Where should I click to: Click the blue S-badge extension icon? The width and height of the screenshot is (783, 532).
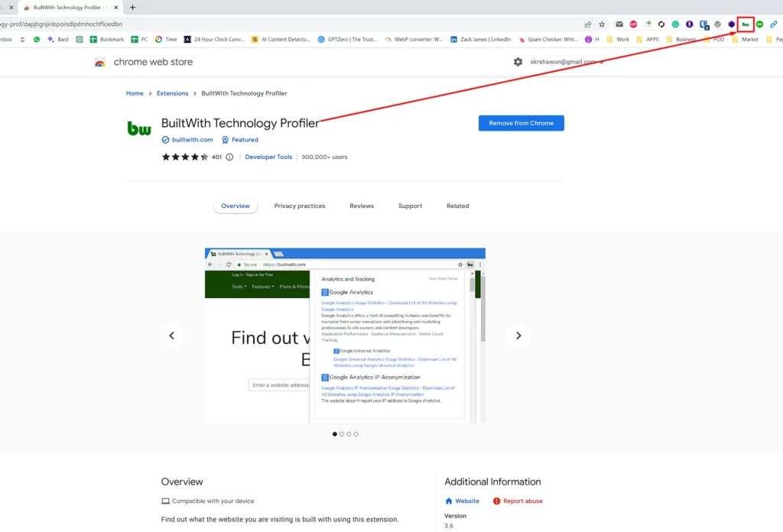[x=703, y=24]
